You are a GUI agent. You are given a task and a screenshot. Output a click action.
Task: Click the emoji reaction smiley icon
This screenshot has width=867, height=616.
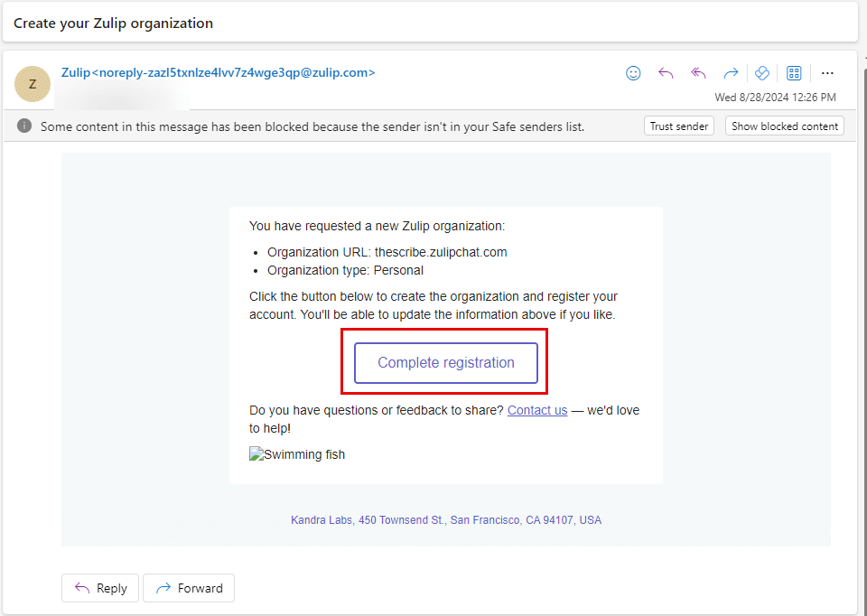pos(633,73)
